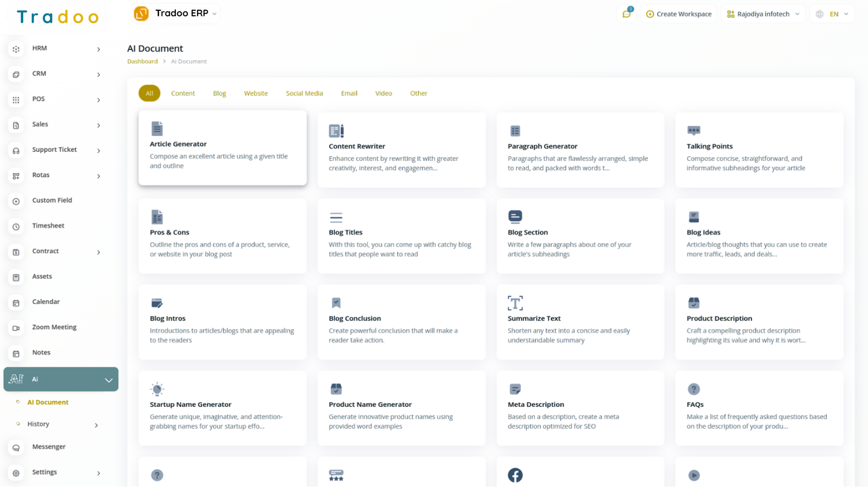Select the Blog filter tab

219,93
